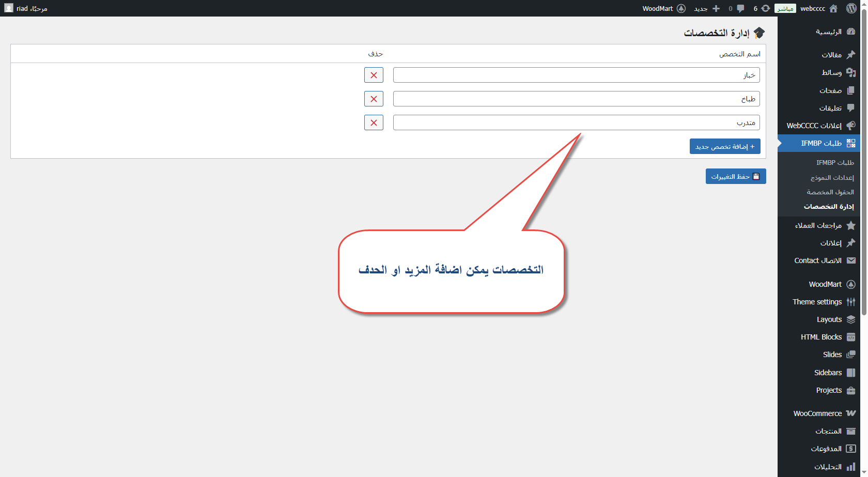
Task: Go to the الحقول المخصصة submenu link
Action: pyautogui.click(x=830, y=192)
